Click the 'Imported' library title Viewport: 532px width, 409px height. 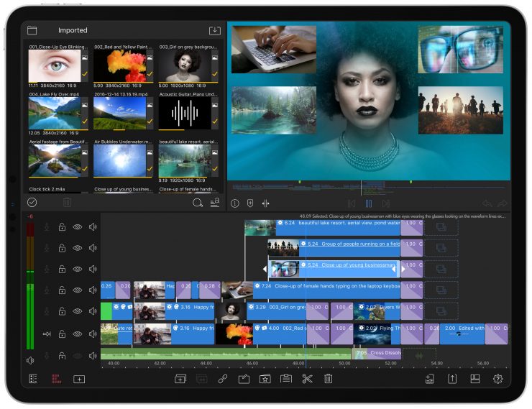tap(73, 31)
